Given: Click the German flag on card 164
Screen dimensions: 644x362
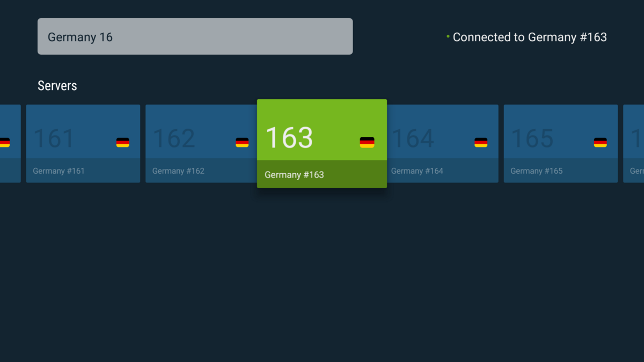Looking at the screenshot, I should point(481,142).
